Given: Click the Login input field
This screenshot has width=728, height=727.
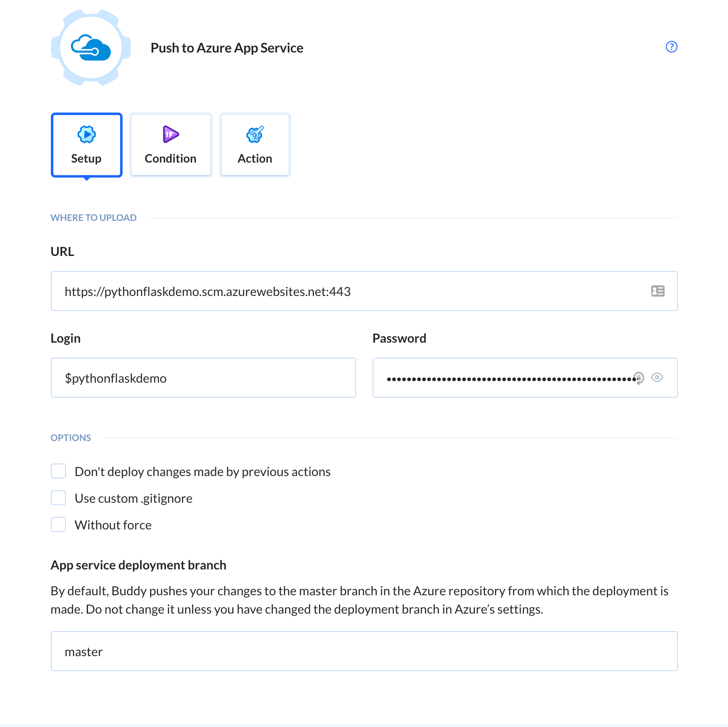Looking at the screenshot, I should (x=203, y=378).
